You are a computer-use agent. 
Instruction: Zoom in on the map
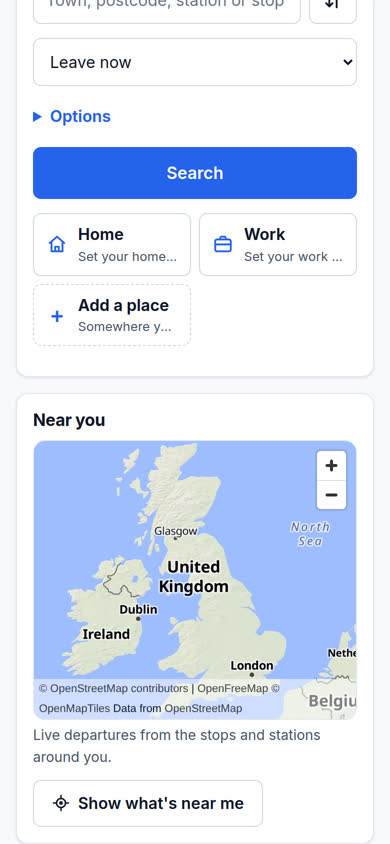(x=331, y=466)
